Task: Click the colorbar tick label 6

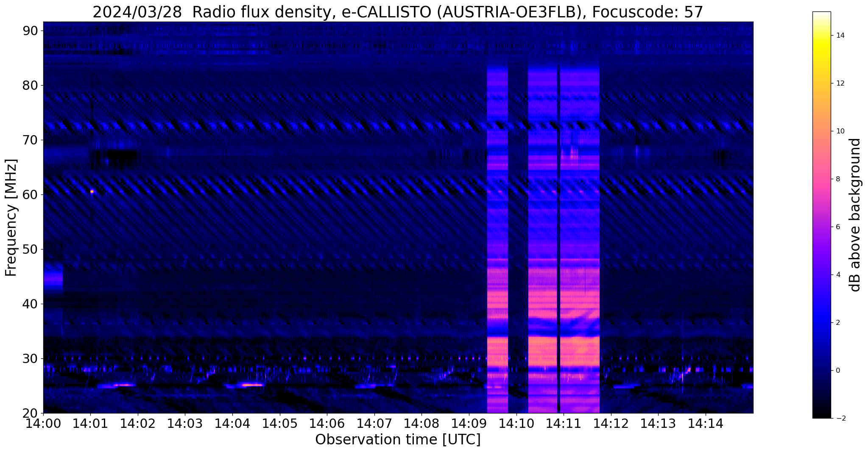Action: coord(838,227)
